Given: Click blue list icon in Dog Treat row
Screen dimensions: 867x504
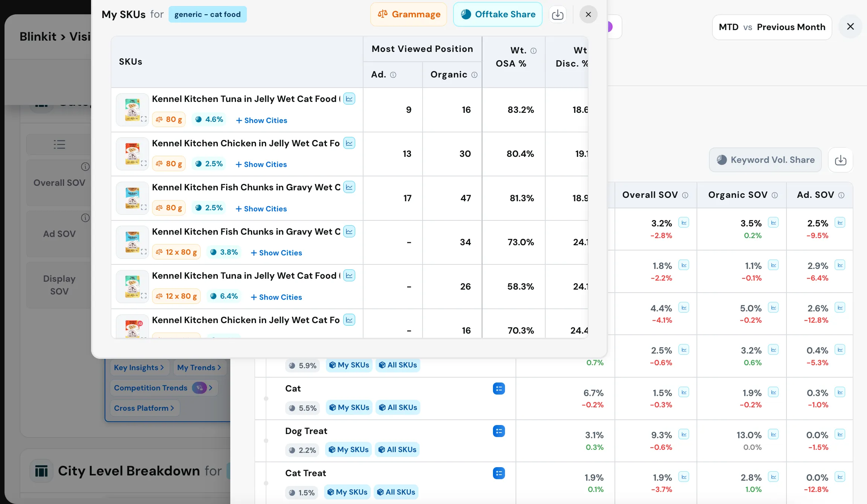Looking at the screenshot, I should coord(499,431).
